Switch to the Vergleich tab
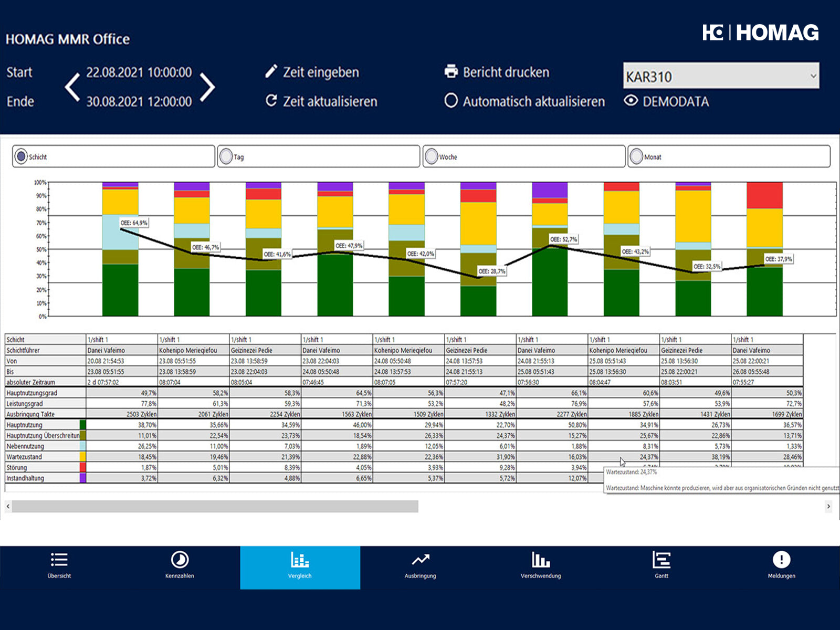840x630 pixels. (x=300, y=567)
